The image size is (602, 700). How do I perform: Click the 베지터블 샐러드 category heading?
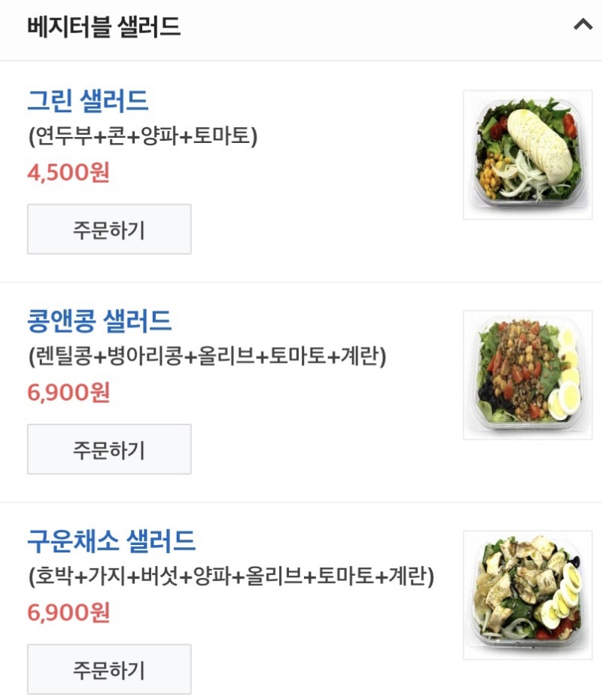point(104,26)
